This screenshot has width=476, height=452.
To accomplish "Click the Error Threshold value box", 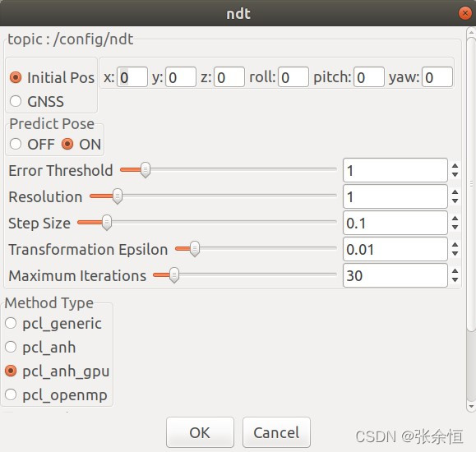I will tap(395, 170).
